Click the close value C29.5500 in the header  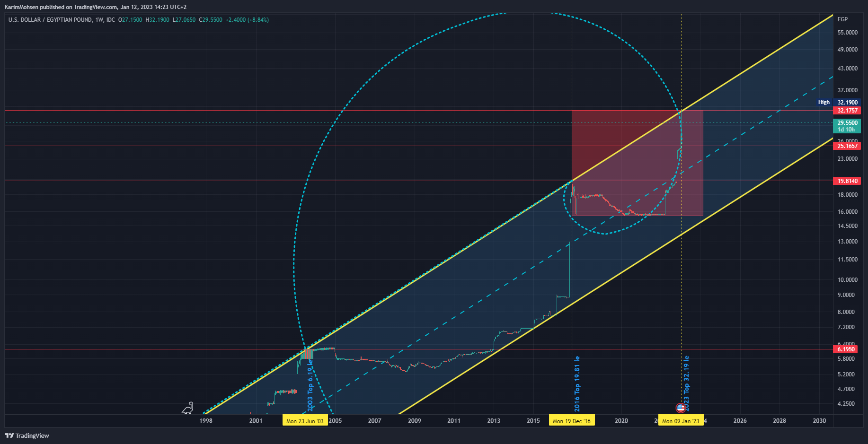tap(211, 20)
